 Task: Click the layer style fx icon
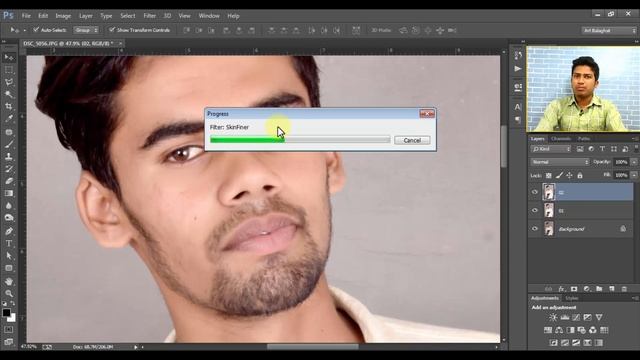(x=561, y=289)
